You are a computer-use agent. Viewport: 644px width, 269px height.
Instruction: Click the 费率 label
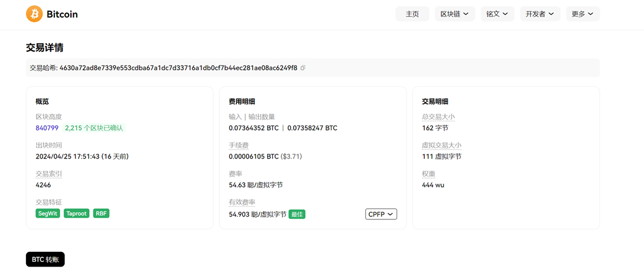(235, 174)
